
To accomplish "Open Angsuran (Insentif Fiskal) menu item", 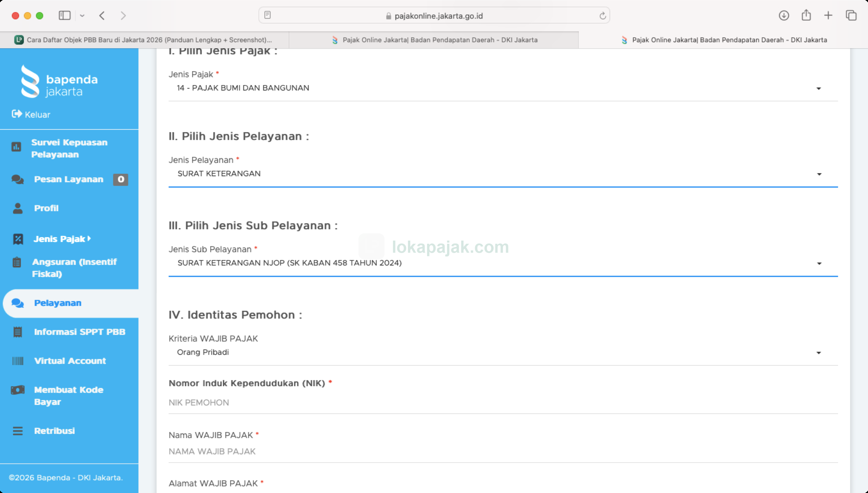I will click(x=74, y=268).
